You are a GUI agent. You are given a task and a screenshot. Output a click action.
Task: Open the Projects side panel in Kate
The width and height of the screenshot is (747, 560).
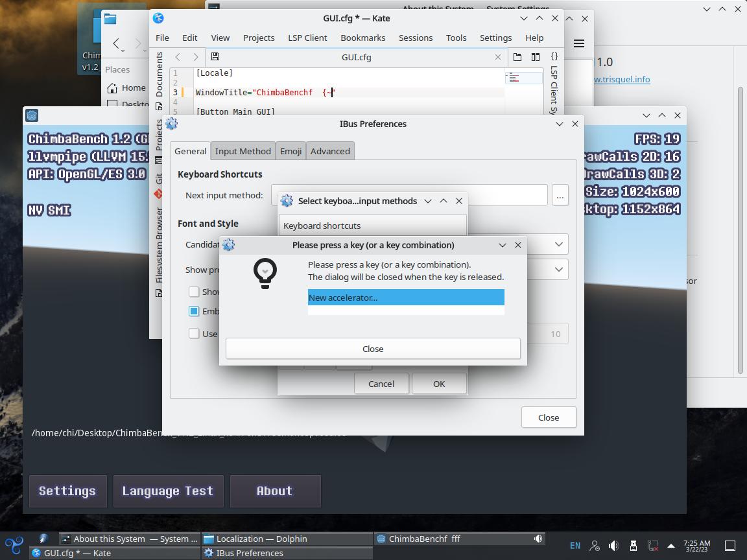159,141
